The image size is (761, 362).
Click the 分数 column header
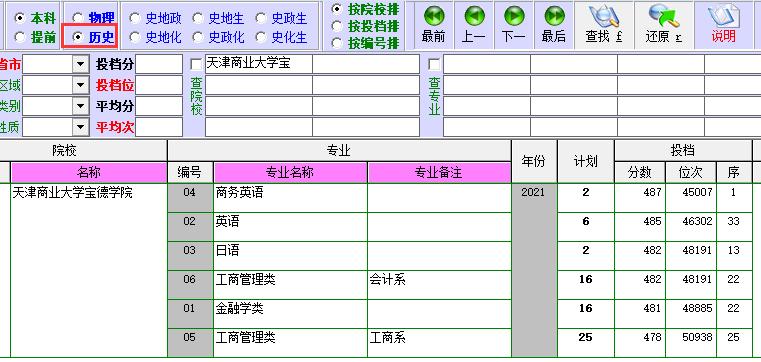click(x=640, y=173)
